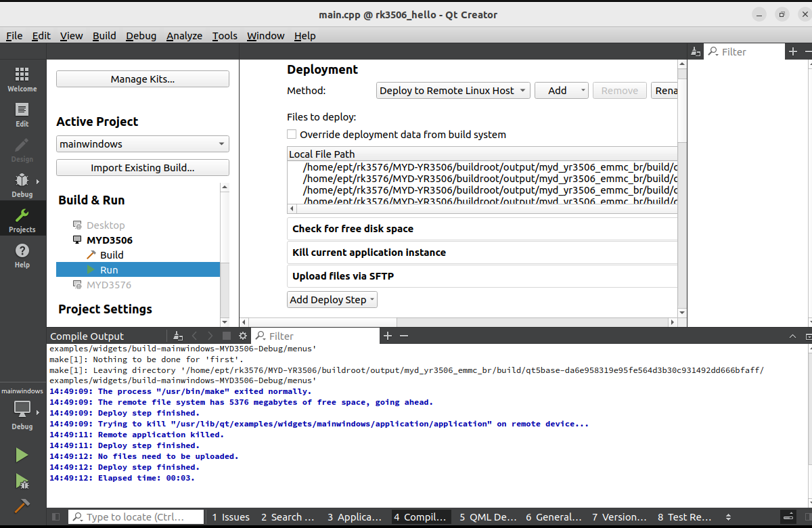Click the Rename deployment configuration button
This screenshot has width=812, height=528.
pyautogui.click(x=664, y=91)
